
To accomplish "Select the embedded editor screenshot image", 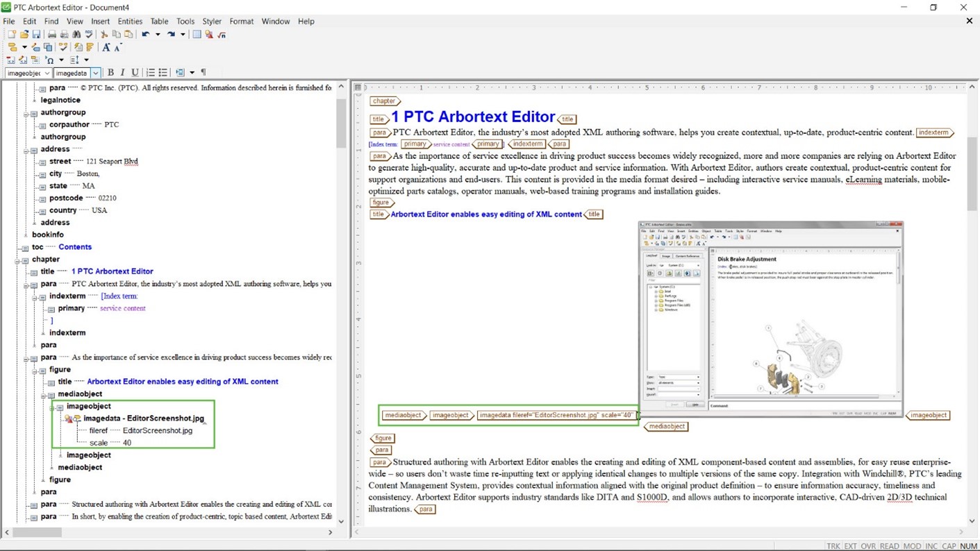I will tap(771, 319).
